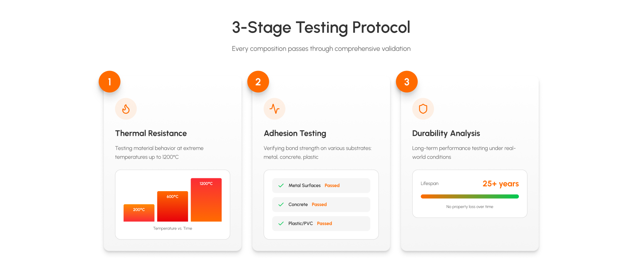Viewport: 644px width, 274px height.
Task: Click the Lifespan gradient progress bar
Action: pyautogui.click(x=470, y=196)
